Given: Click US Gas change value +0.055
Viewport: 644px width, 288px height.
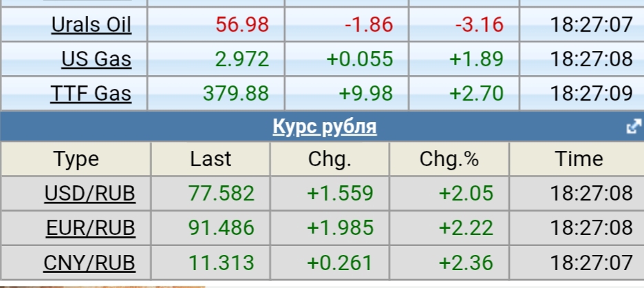Looking at the screenshot, I should point(360,59).
